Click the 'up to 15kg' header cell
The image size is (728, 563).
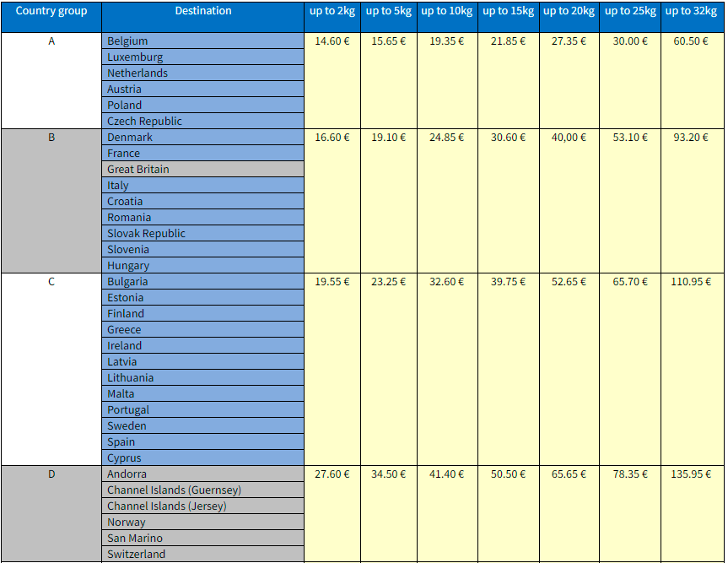tap(508, 11)
